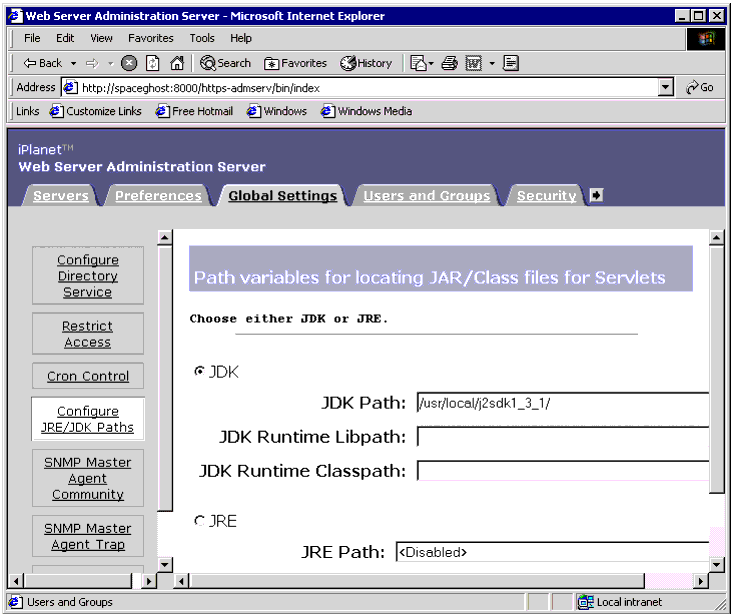The image size is (733, 616).
Task: Print the page with printer icon
Action: [x=450, y=63]
